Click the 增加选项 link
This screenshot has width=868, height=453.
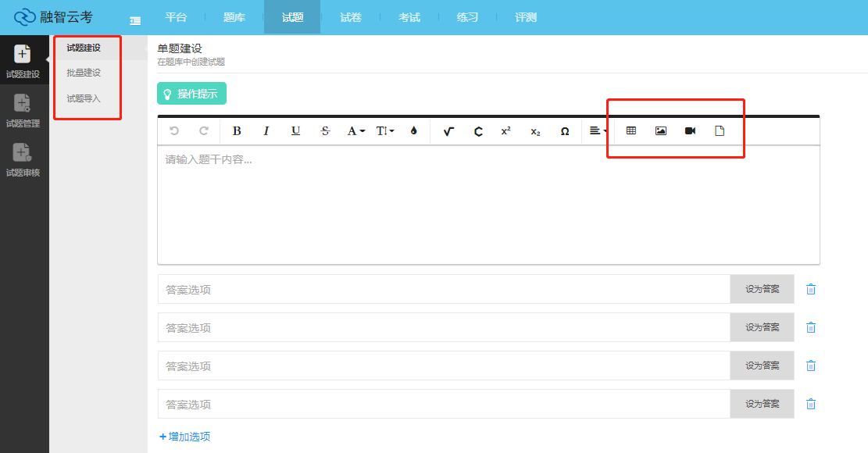click(184, 437)
